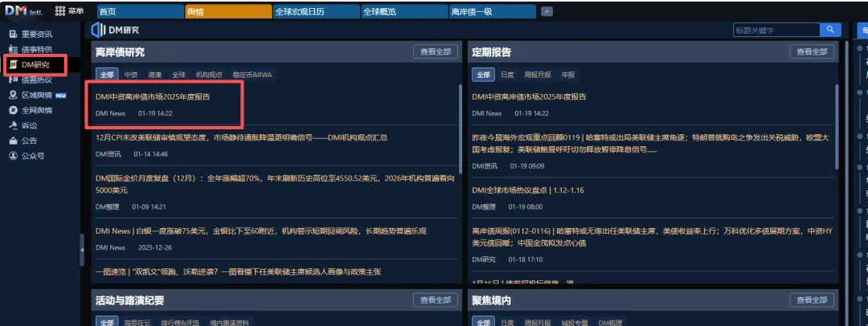Click the 活动与路演纪要 panel heading
Viewport: 868px width, 326px height.
point(129,300)
